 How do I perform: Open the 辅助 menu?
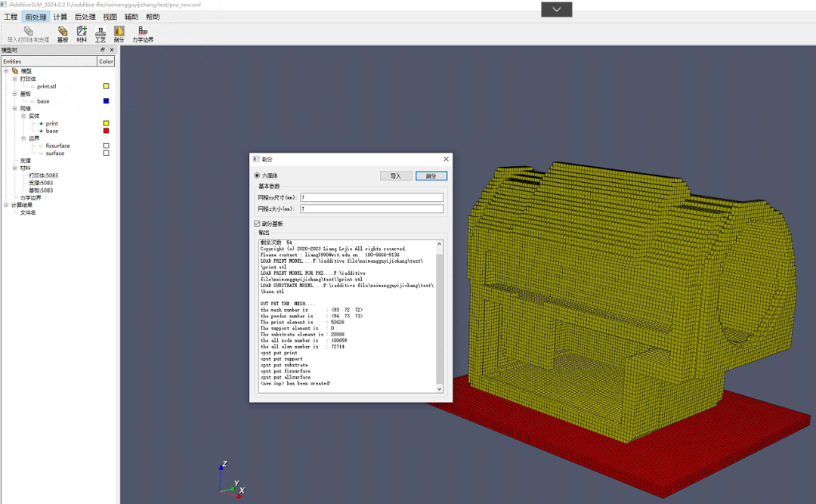click(131, 17)
